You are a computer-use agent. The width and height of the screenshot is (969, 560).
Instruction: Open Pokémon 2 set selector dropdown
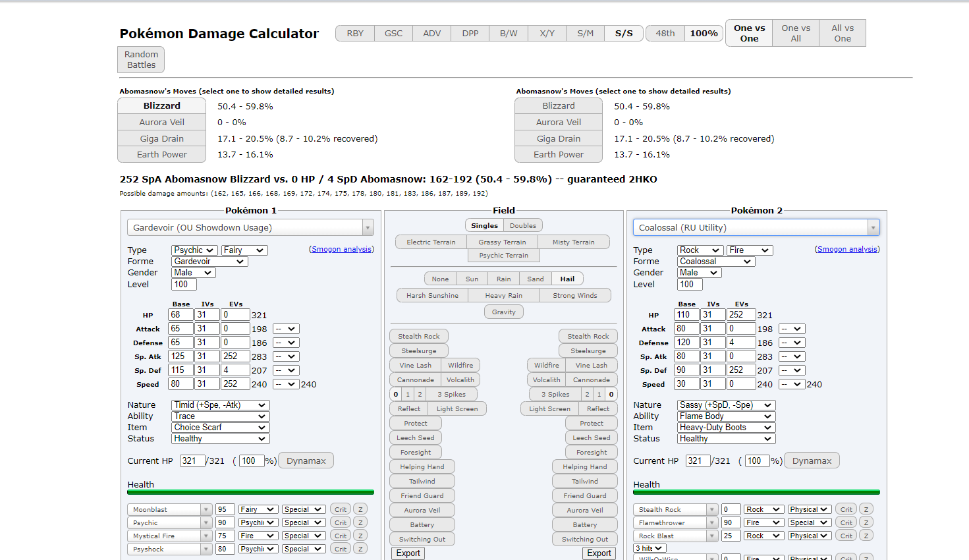tap(756, 227)
